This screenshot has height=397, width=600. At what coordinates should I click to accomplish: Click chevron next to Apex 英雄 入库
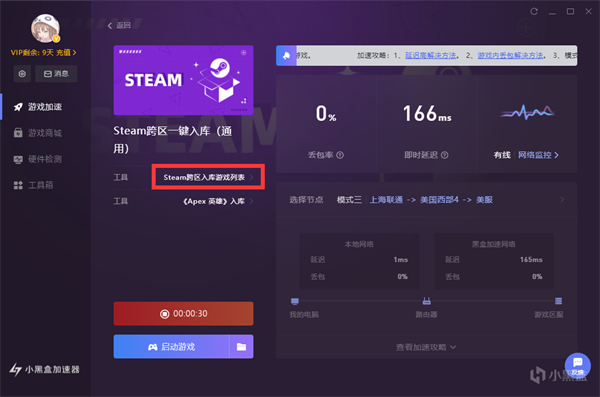coord(251,201)
